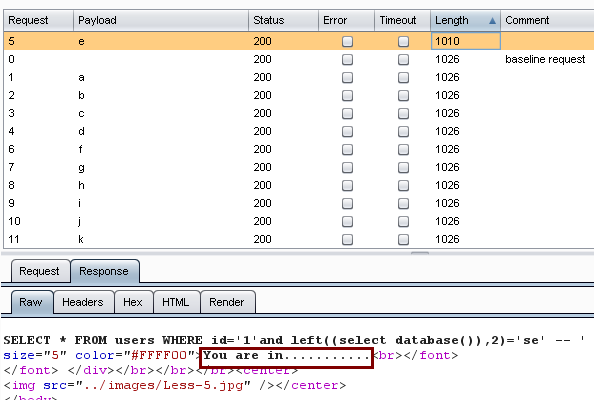Check the Timeout box in baseline request row

[403, 59]
